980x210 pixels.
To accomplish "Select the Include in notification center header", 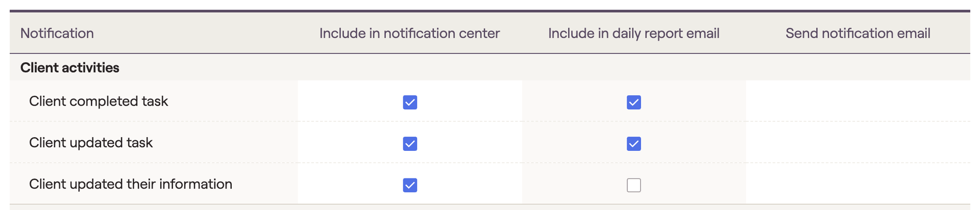I will click(409, 33).
